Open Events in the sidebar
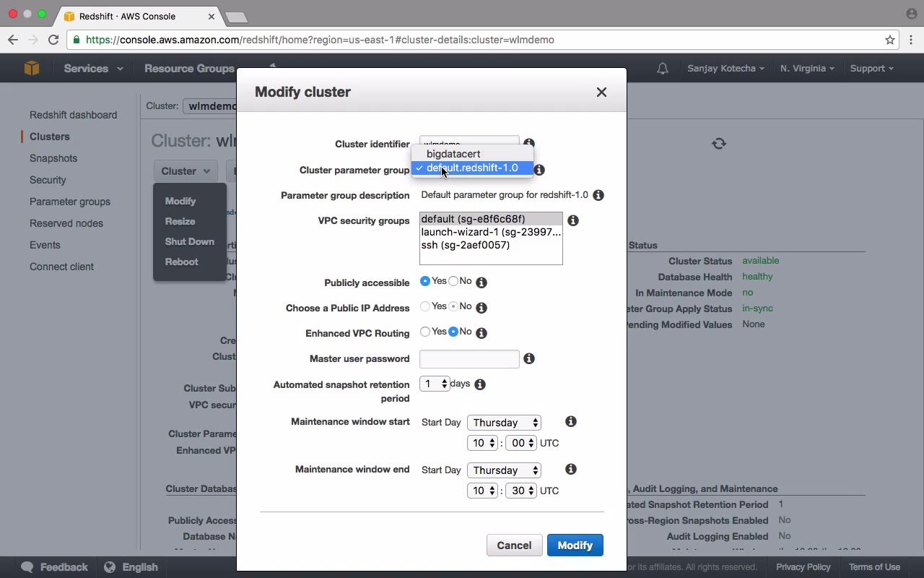Image resolution: width=924 pixels, height=578 pixels. [x=45, y=245]
